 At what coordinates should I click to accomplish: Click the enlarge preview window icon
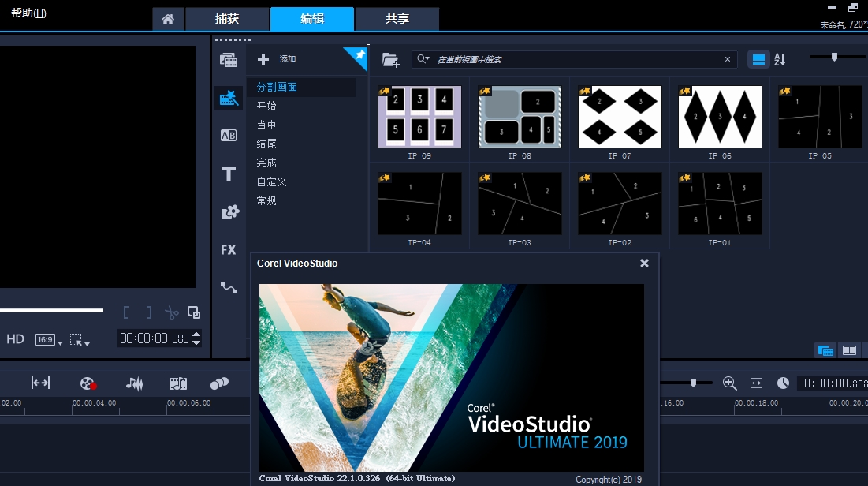pos(194,312)
